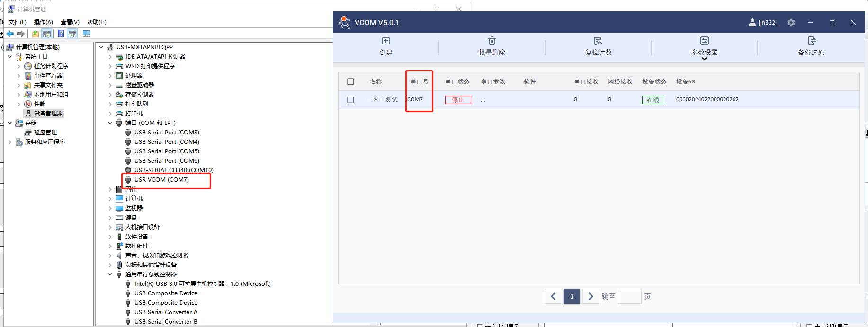
Task: Click the up-folder icon in Computer Management toolbar
Action: (x=36, y=34)
